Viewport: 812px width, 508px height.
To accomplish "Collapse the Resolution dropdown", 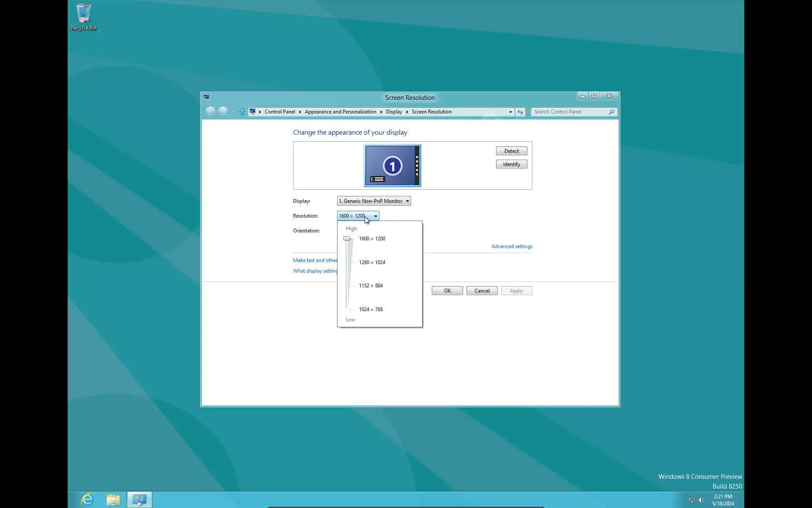I will point(375,216).
